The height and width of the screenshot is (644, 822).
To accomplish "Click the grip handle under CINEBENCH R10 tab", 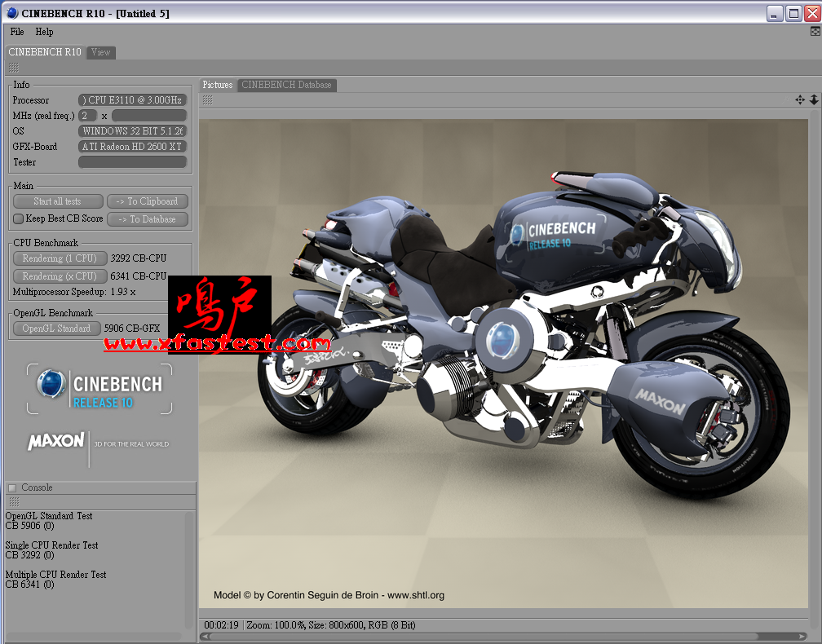I will [x=13, y=68].
